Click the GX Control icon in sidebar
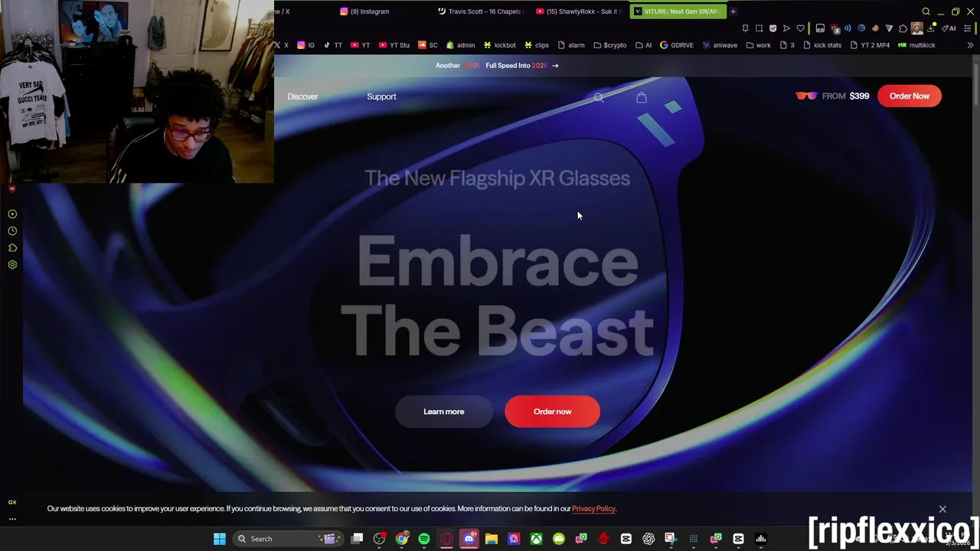The width and height of the screenshot is (980, 551). (12, 502)
